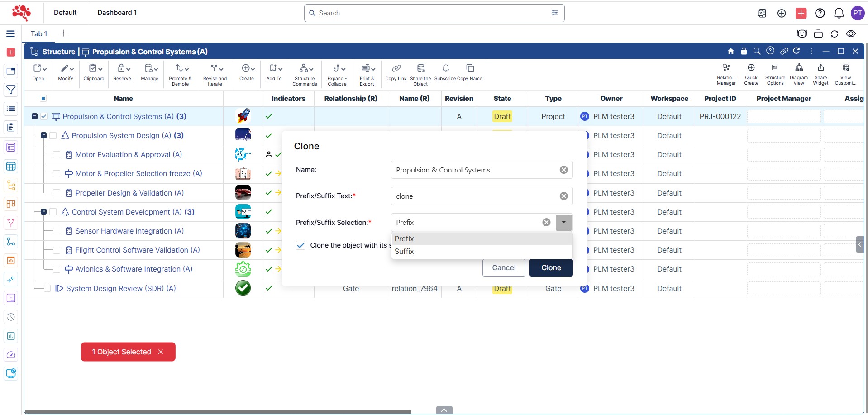Open the Relationship Manager icon
This screenshot has height=415, width=868.
(726, 68)
